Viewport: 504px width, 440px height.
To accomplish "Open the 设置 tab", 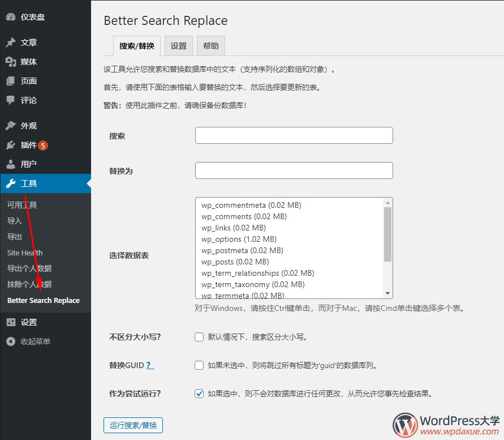I will coord(178,46).
